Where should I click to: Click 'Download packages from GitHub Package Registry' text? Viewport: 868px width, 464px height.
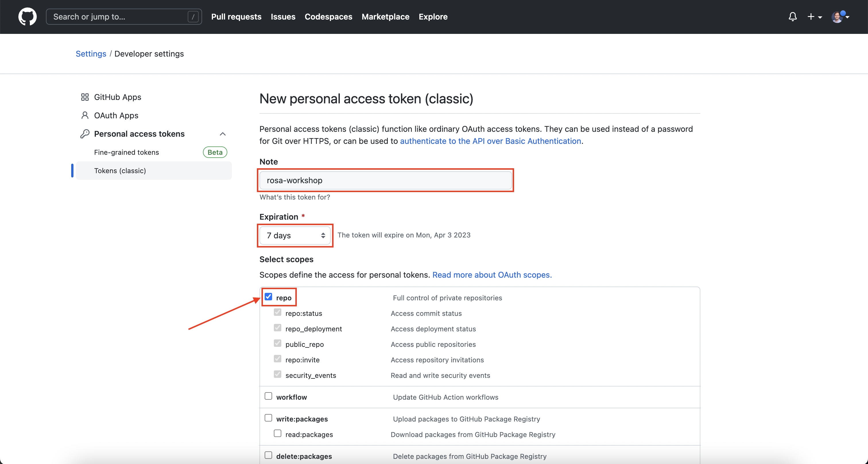pyautogui.click(x=473, y=434)
